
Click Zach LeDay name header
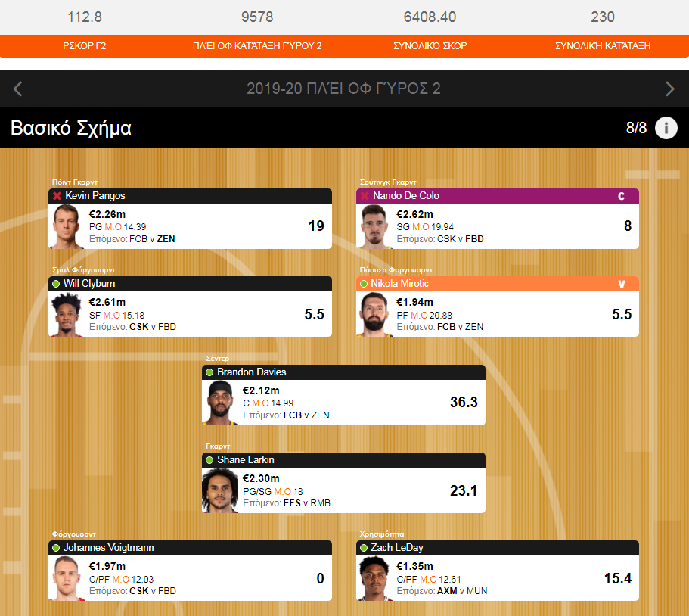(498, 548)
